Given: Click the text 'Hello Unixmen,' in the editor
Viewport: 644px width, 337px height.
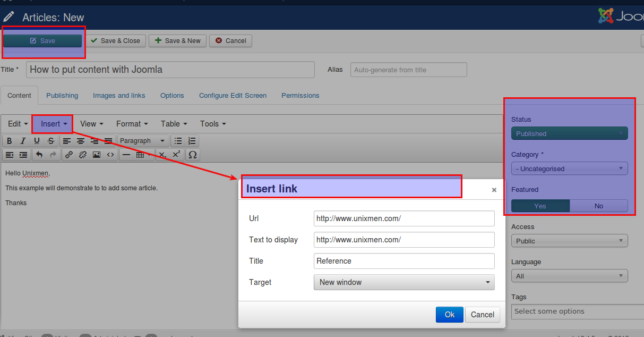Looking at the screenshot, I should coord(27,173).
